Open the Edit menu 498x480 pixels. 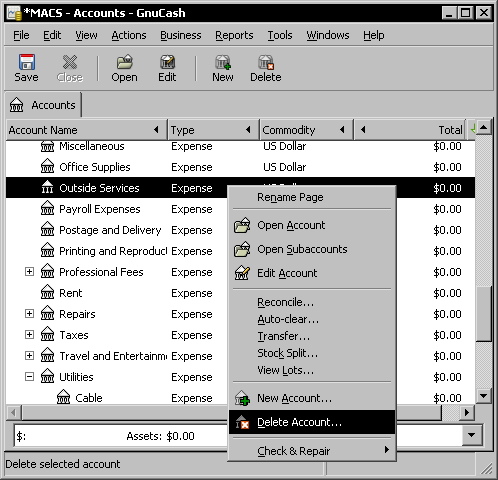[52, 35]
